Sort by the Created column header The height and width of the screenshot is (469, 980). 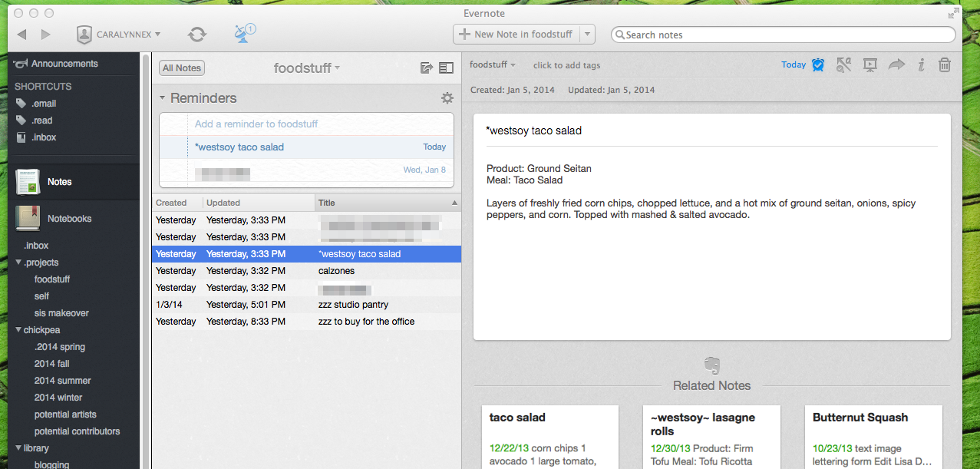pyautogui.click(x=177, y=203)
